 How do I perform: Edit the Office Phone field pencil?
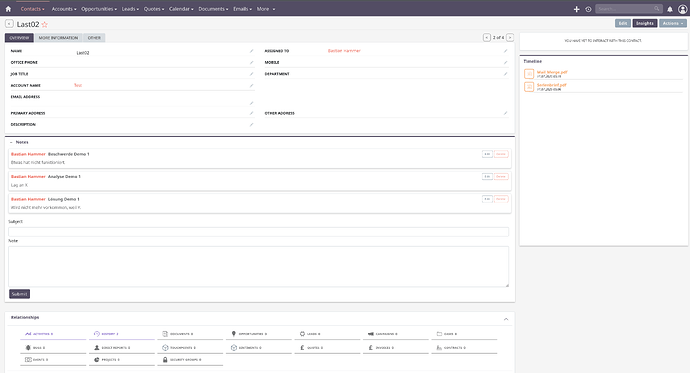coord(252,62)
